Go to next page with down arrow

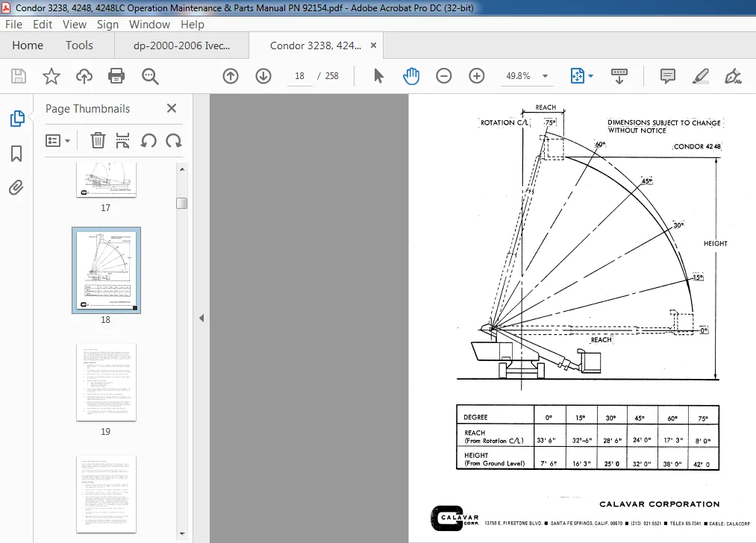point(263,76)
